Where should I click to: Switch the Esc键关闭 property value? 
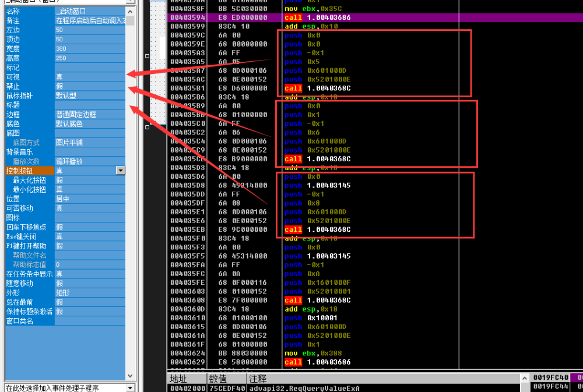[x=87, y=236]
